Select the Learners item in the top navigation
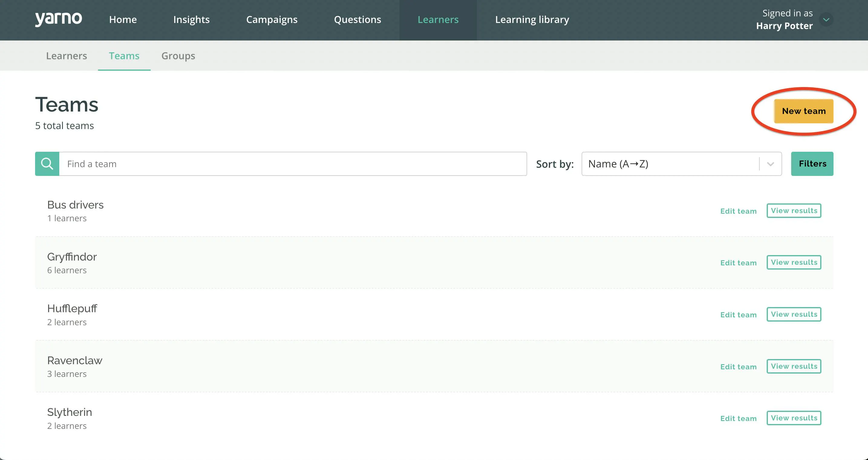Image resolution: width=868 pixels, height=460 pixels. (438, 20)
